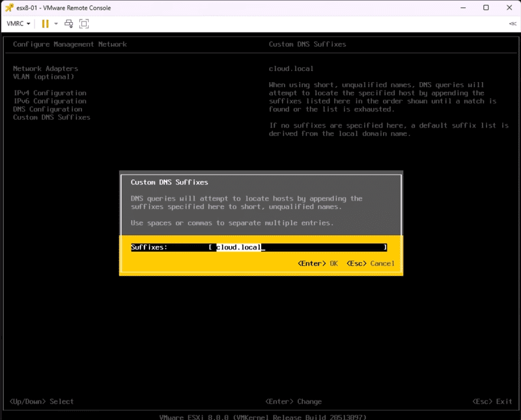Select IPv6 Configuration entry
This screenshot has width=521, height=420.
pos(50,101)
